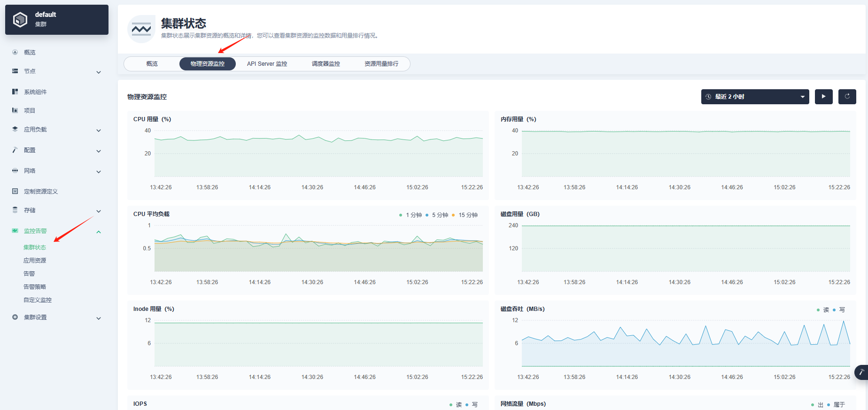Toggle the 出 legend in 网络流量 chart
This screenshot has width=868, height=410.
pos(817,405)
